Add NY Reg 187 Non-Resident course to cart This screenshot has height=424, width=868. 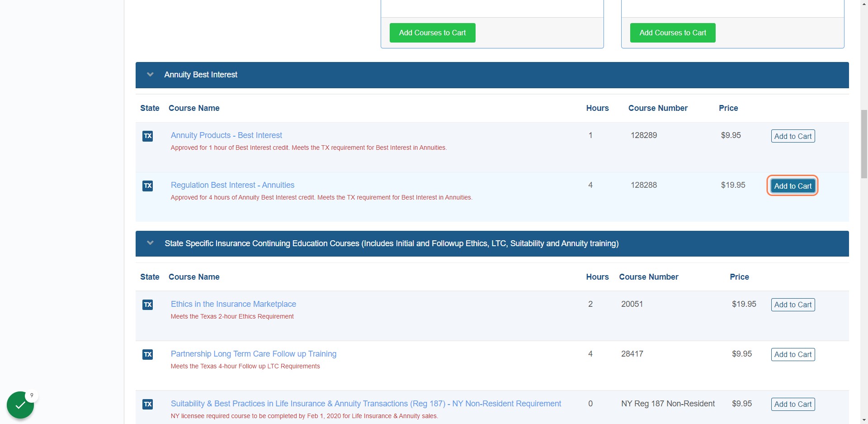[793, 405]
